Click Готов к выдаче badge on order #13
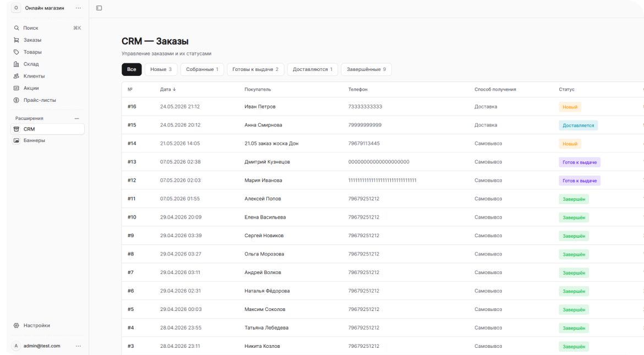 [x=580, y=162]
